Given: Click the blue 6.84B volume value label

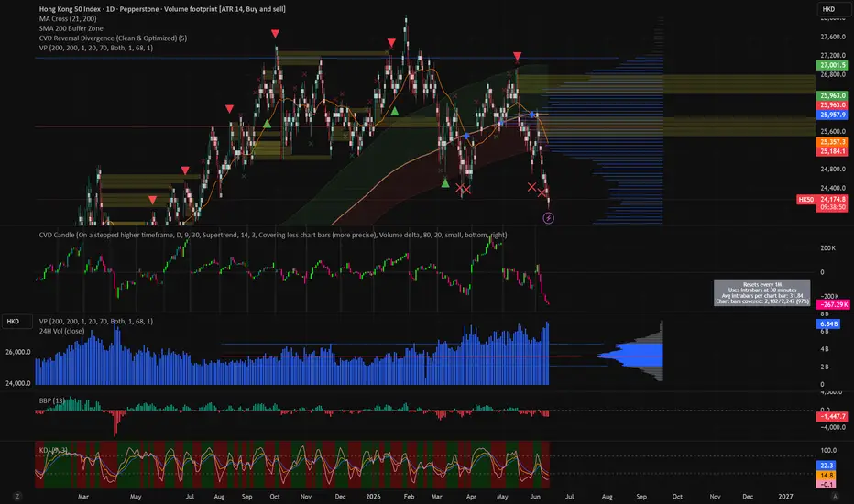Looking at the screenshot, I should pos(827,324).
